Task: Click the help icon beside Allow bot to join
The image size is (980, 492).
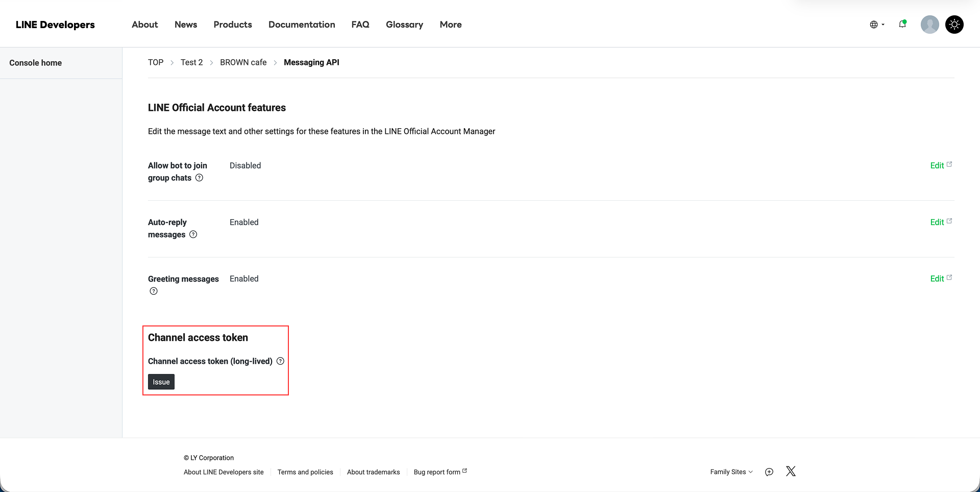Action: click(199, 178)
